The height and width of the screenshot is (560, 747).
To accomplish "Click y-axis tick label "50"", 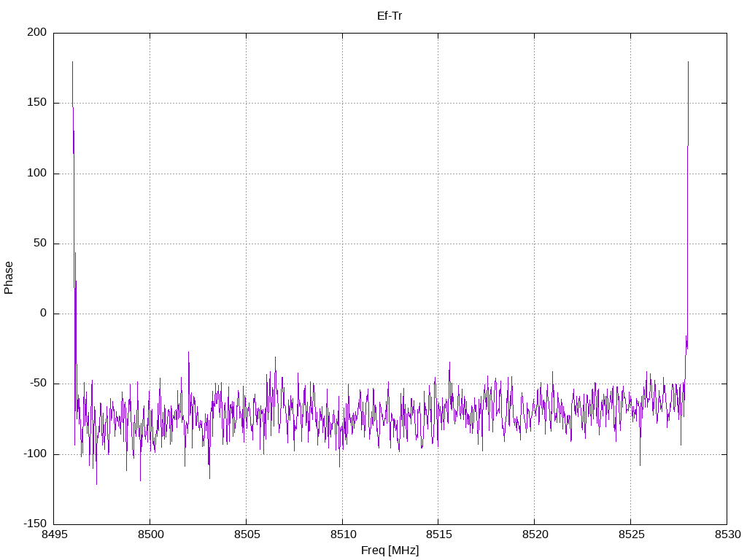I will 40,243.
